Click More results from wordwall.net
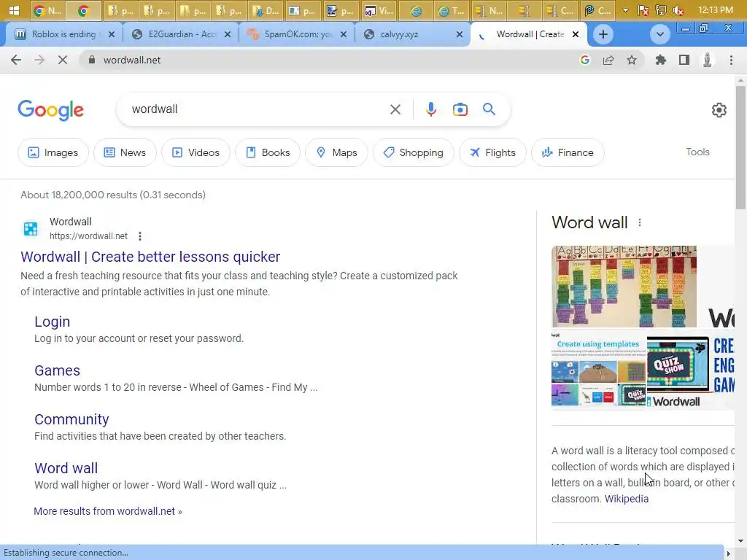Viewport: 747px width, 560px height. pos(108,511)
